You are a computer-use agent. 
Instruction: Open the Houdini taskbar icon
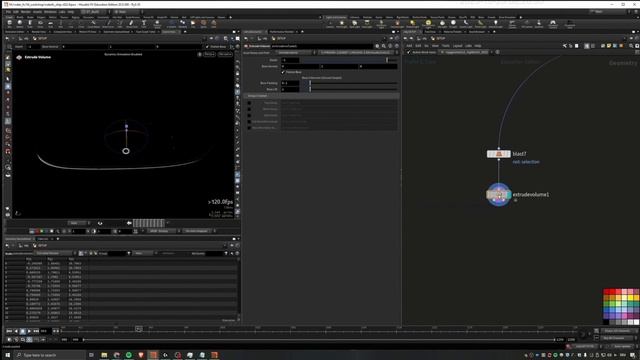[153, 355]
